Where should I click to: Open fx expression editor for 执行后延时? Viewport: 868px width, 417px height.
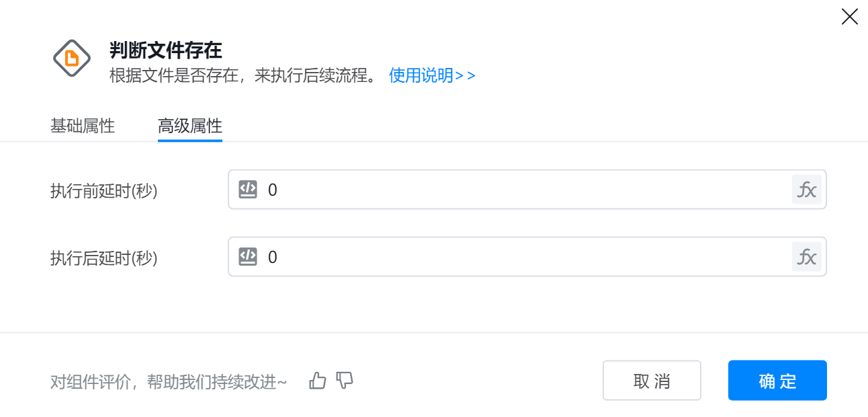(x=806, y=257)
